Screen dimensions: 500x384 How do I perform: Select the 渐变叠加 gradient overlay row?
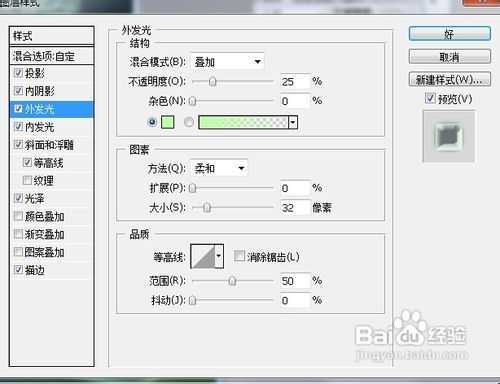tap(52, 234)
